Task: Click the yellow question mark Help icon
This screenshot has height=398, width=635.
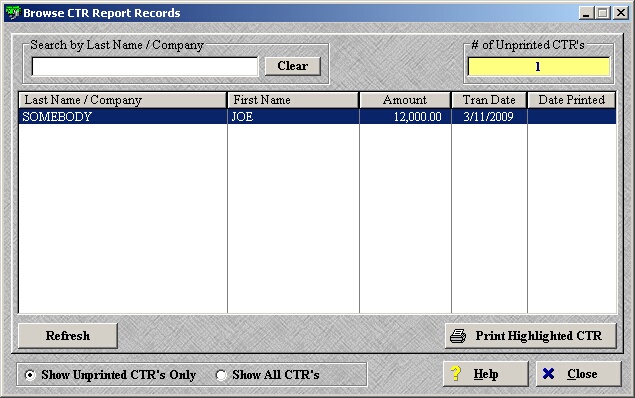Action: tap(456, 373)
